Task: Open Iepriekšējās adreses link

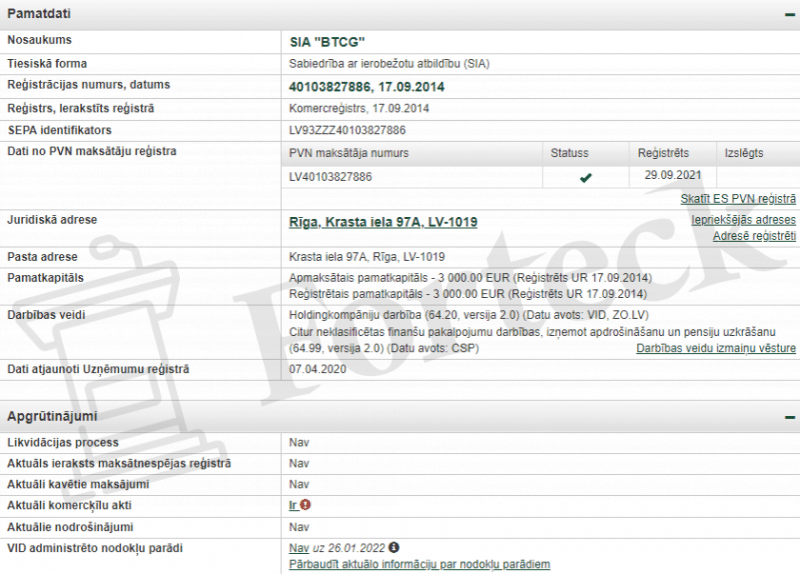Action: [743, 220]
